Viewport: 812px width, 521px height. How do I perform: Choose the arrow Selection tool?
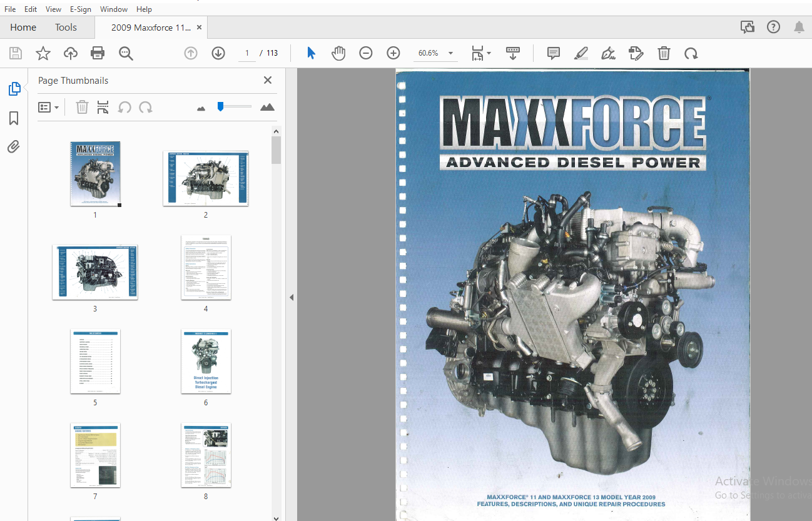pos(311,53)
